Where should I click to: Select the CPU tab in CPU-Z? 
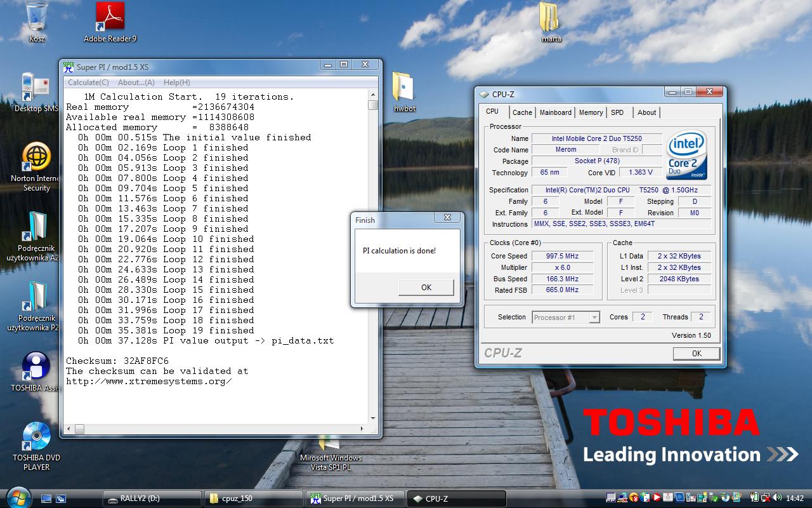[492, 111]
